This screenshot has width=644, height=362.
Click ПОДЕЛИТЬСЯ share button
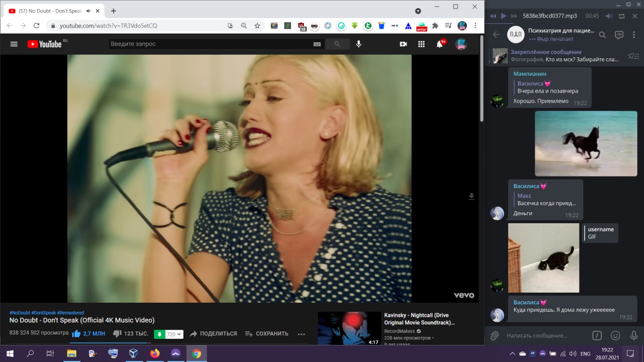click(x=213, y=334)
